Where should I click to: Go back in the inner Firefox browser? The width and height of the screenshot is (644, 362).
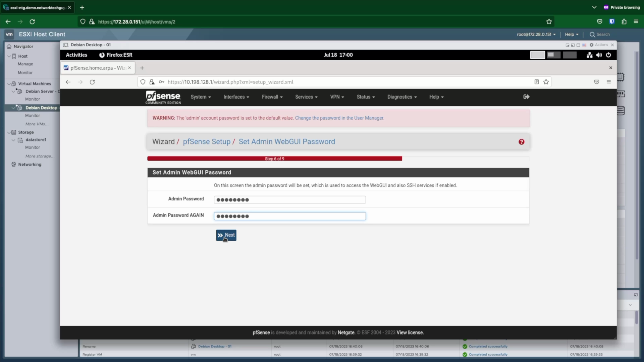pyautogui.click(x=68, y=82)
